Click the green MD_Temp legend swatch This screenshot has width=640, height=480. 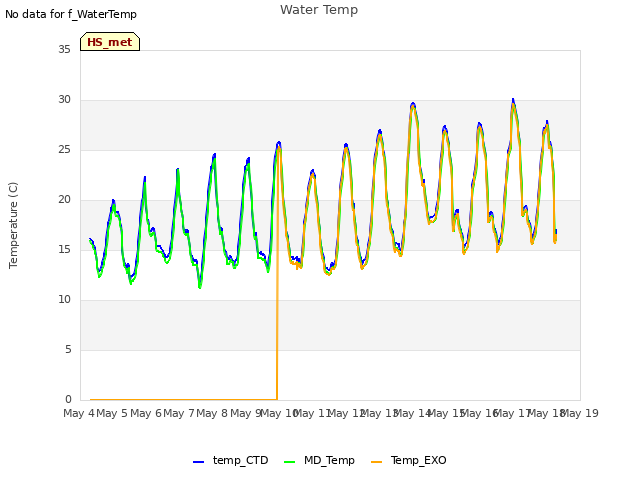pos(289,462)
